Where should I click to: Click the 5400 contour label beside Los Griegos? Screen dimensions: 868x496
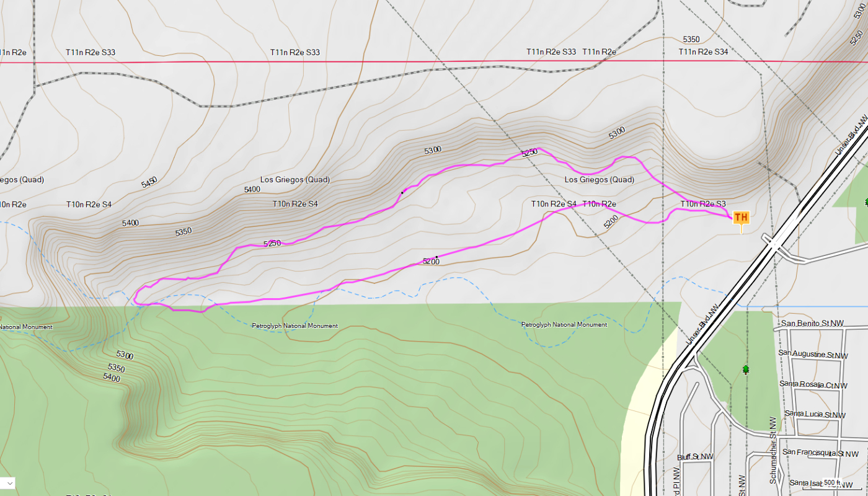[x=252, y=190]
